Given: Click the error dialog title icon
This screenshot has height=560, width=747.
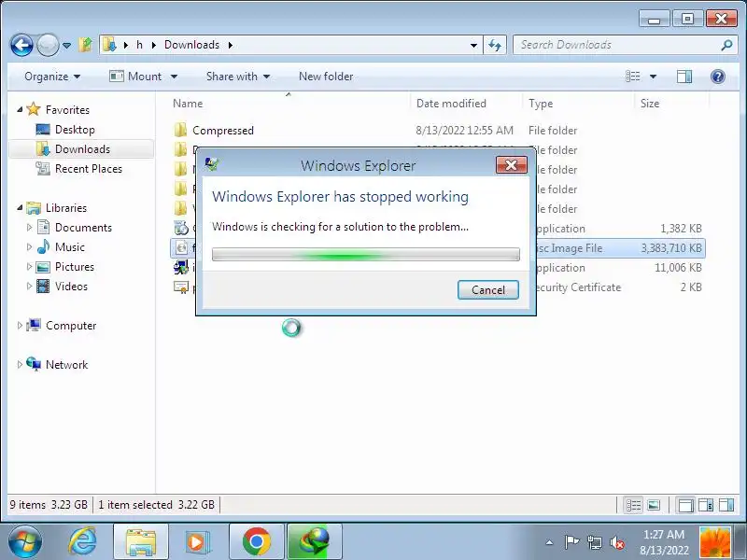Looking at the screenshot, I should [x=212, y=164].
